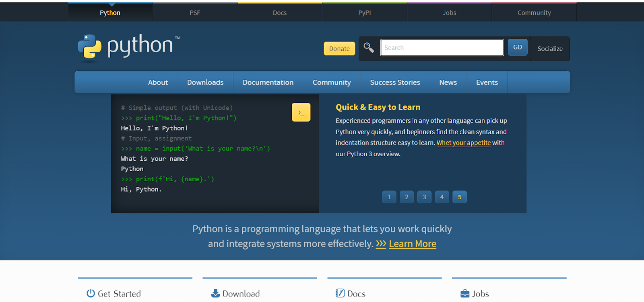Click the '# Simple output (with Unicode)' comment
The image size is (644, 302).
[177, 108]
